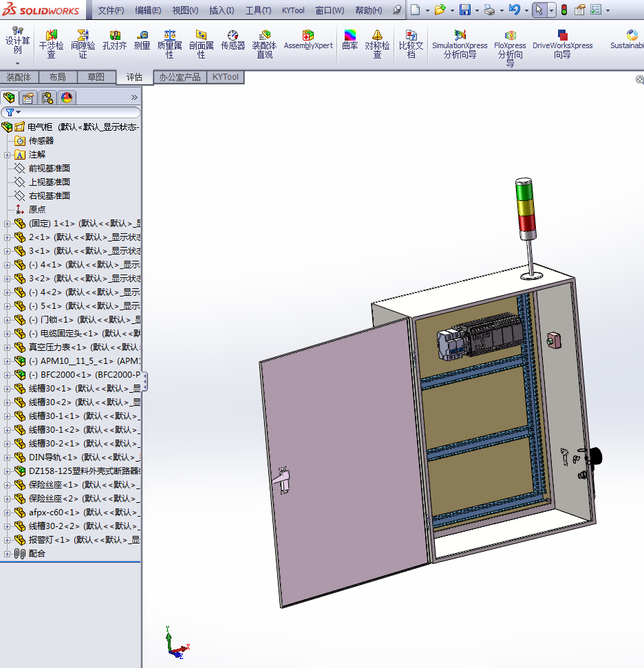This screenshot has height=668, width=644.
Task: Activate the Select cursor tool
Action: (539, 10)
